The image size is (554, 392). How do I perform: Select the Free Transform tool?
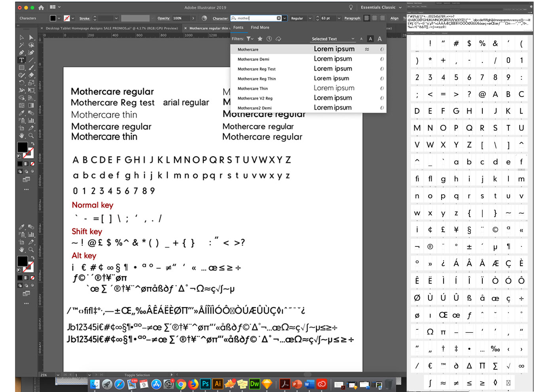tap(31, 90)
